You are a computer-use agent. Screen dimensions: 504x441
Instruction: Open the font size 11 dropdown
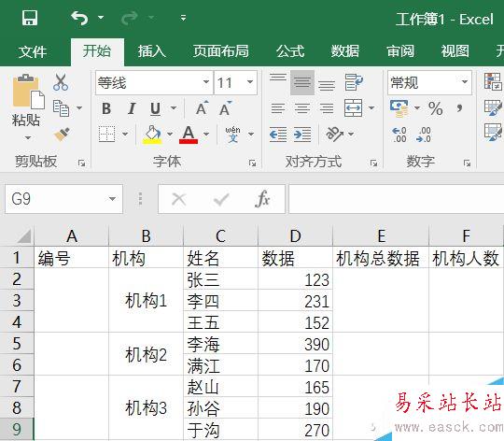point(250,82)
